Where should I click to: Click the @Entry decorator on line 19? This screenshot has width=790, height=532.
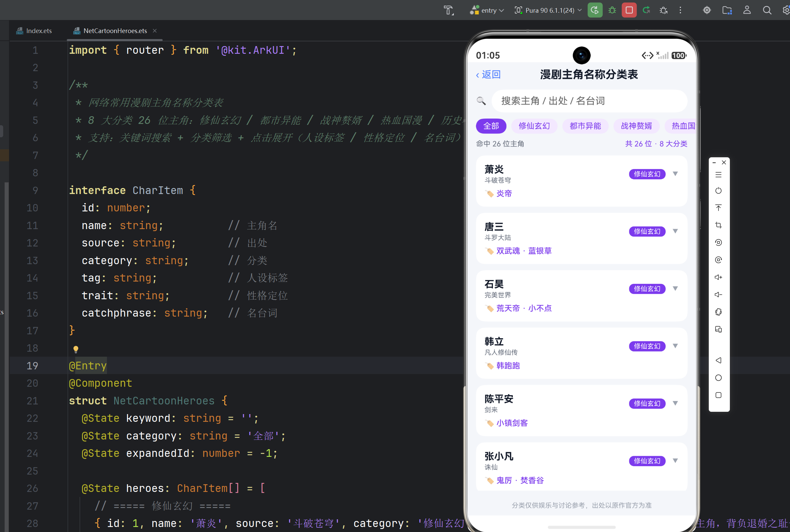[x=88, y=366]
